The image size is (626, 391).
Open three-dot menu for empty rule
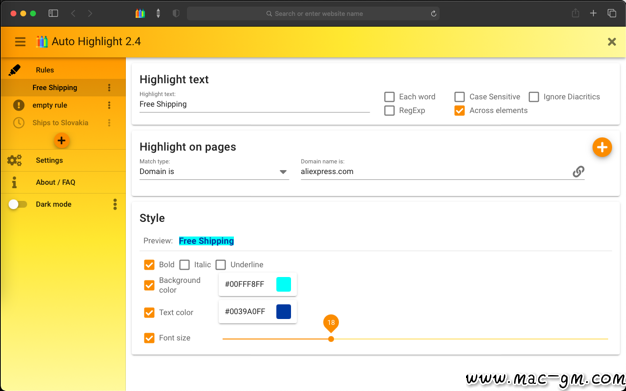point(109,105)
